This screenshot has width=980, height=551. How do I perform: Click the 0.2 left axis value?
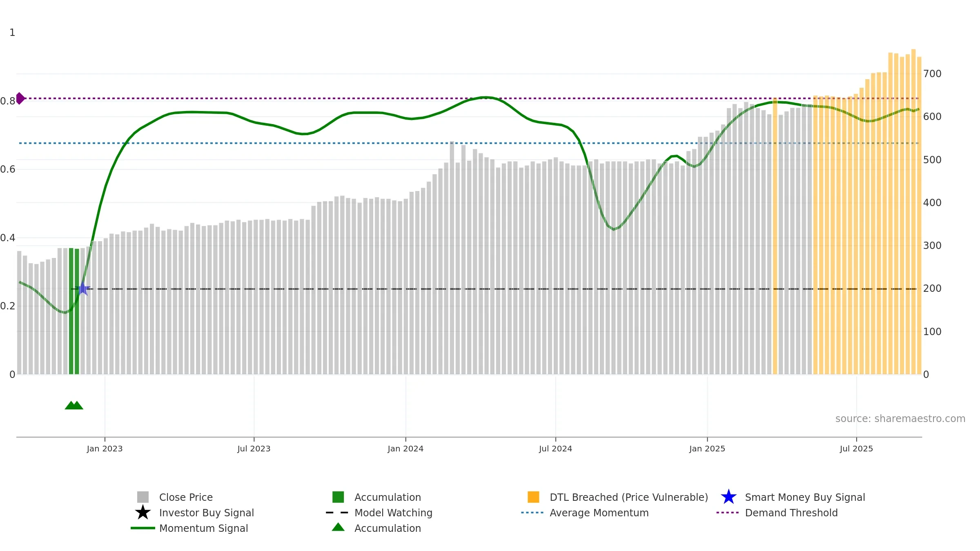(x=8, y=306)
